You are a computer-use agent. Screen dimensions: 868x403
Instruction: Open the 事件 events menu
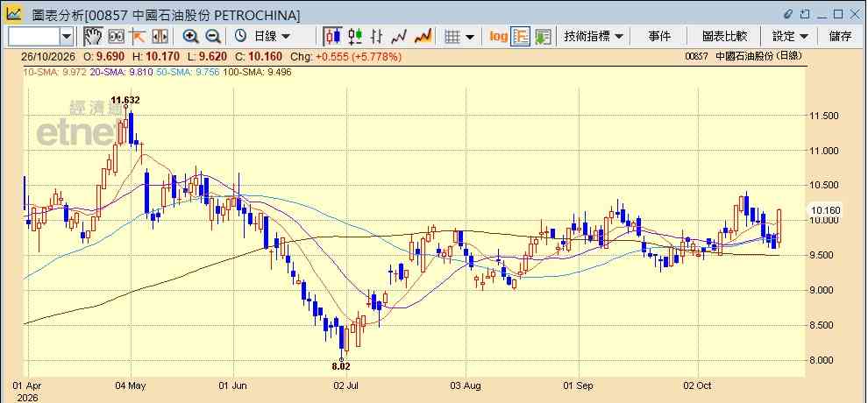(659, 37)
